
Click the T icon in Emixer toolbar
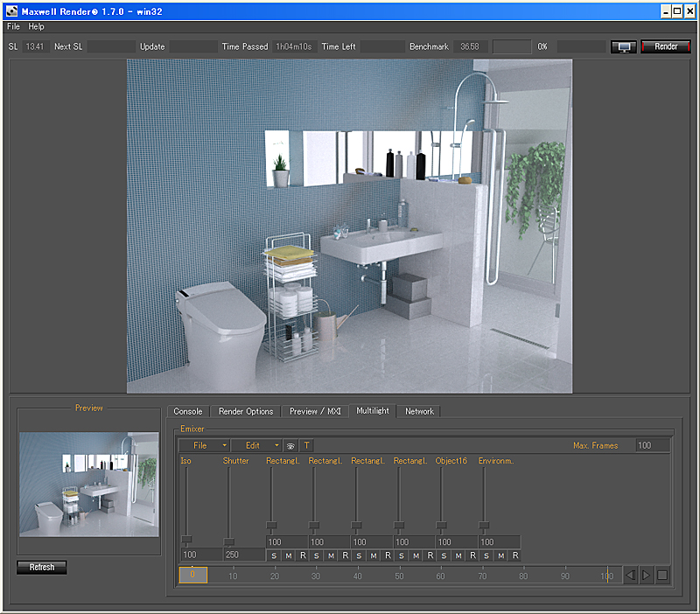point(306,446)
